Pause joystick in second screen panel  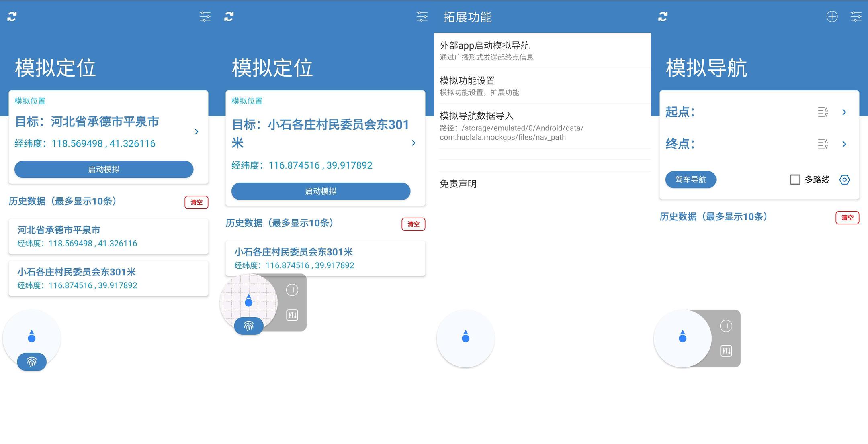click(292, 290)
